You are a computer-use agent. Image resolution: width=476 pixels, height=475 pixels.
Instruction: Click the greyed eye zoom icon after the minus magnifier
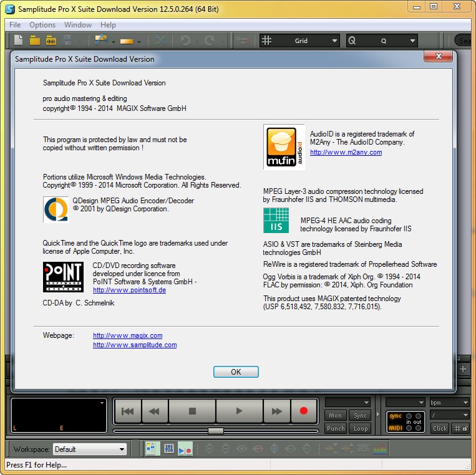click(x=242, y=449)
